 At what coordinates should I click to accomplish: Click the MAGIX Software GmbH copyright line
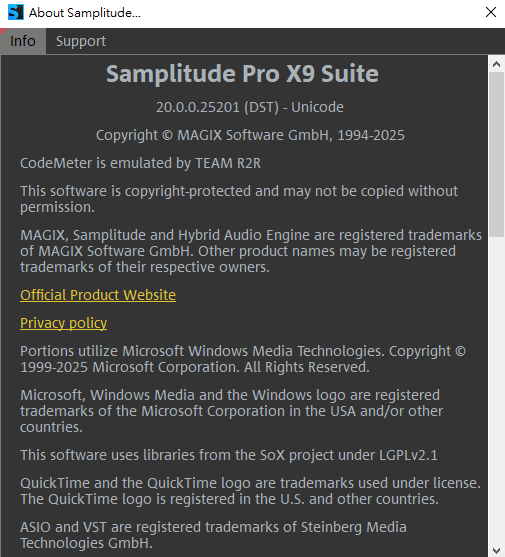250,135
